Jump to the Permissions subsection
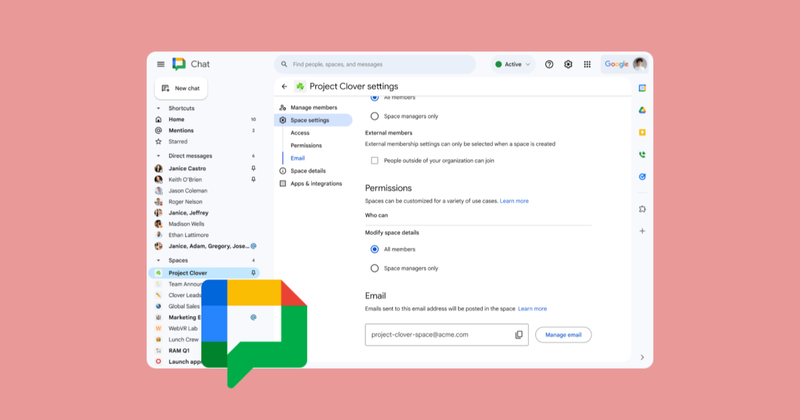This screenshot has height=420, width=800. [x=306, y=145]
